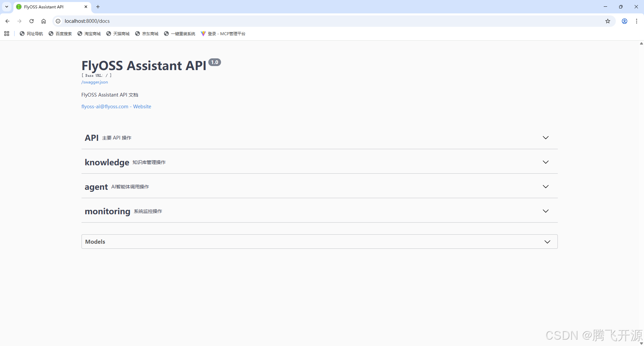This screenshot has height=346, width=644.
Task: Close the FlyOSS Assistant API tab
Action: point(86,7)
